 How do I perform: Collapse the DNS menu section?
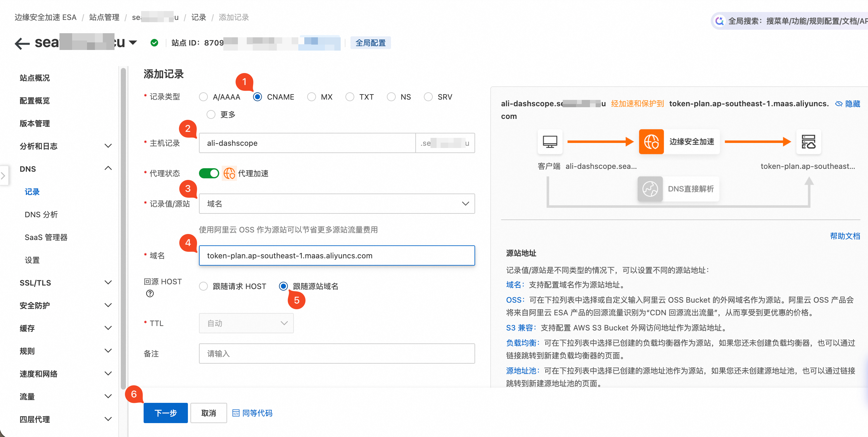(x=108, y=169)
